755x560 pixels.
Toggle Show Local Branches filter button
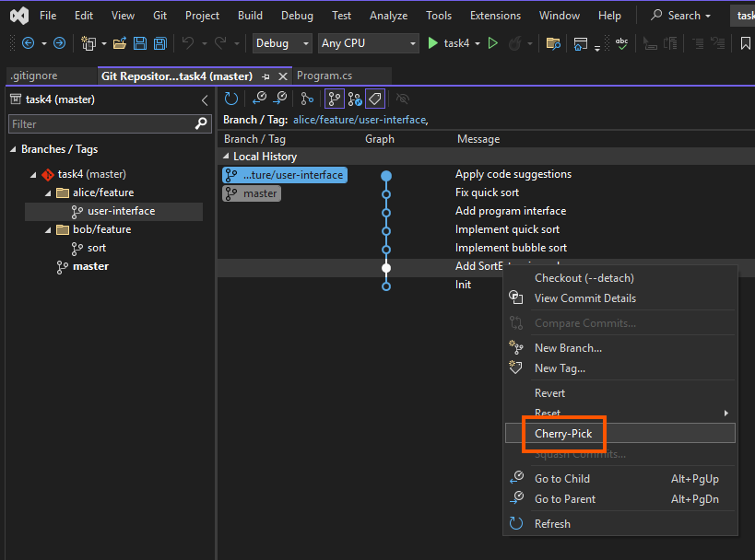click(x=335, y=99)
